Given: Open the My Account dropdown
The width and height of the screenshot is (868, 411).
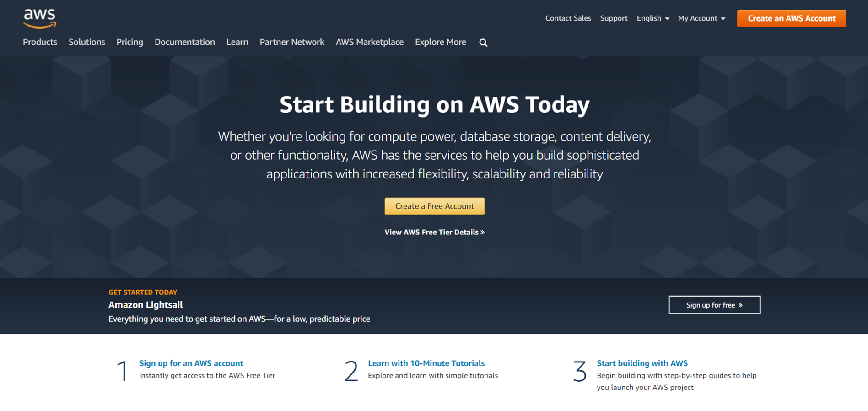Looking at the screenshot, I should tap(701, 18).
